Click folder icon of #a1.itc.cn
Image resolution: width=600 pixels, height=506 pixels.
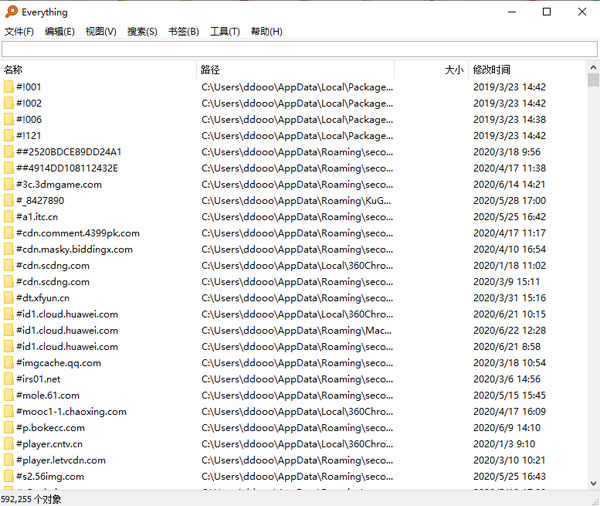(x=8, y=217)
